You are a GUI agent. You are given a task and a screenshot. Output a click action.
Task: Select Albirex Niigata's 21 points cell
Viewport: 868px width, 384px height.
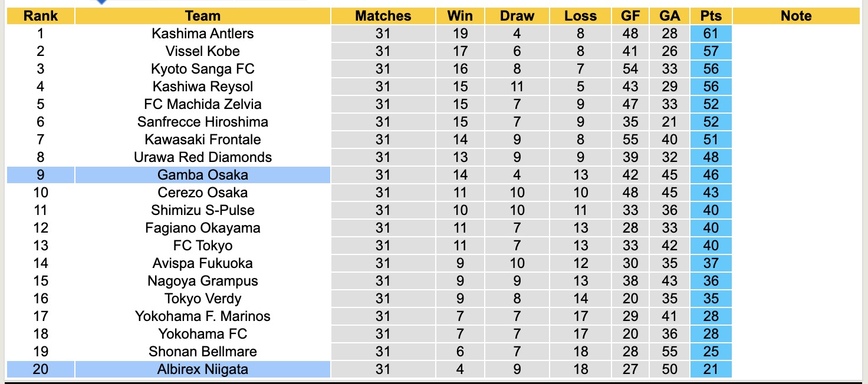pos(711,369)
